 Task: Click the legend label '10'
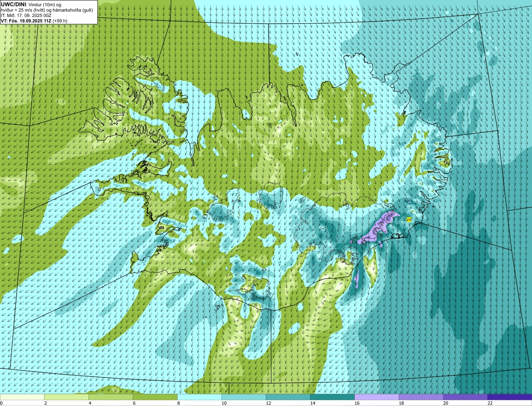(x=224, y=403)
